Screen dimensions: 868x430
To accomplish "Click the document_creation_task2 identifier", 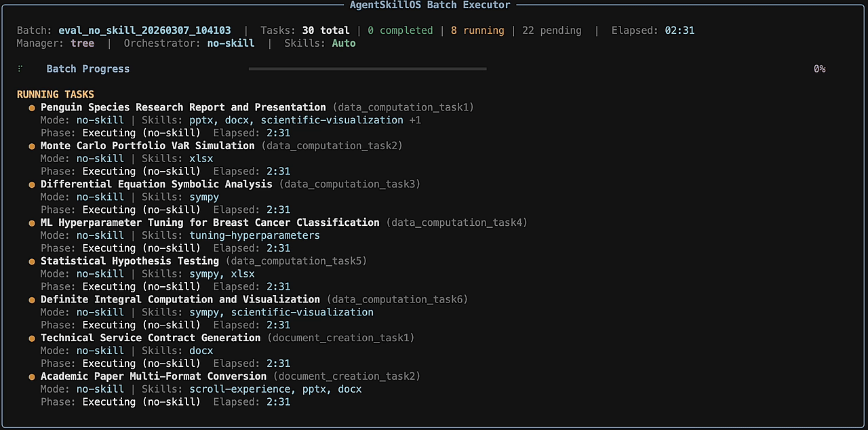I will click(x=347, y=376).
